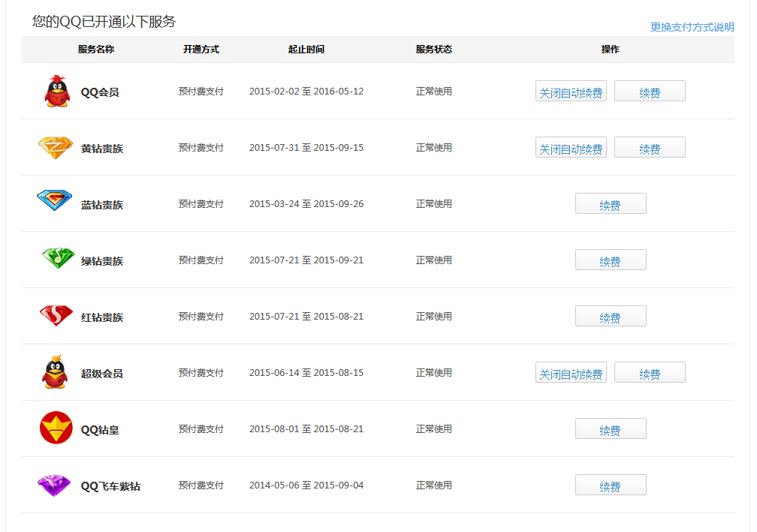Click the date range 2014-05-06 至 2015-09-04
757x532 pixels.
coord(306,485)
